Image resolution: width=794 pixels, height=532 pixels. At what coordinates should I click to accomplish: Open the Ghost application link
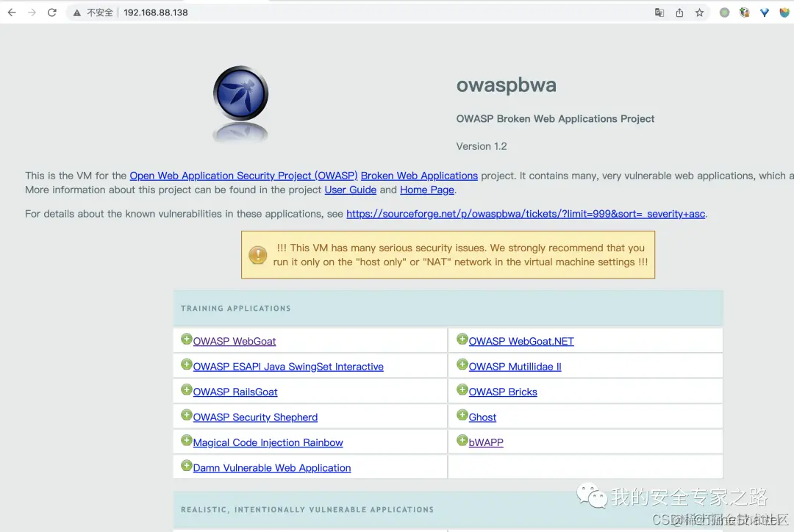pyautogui.click(x=482, y=417)
